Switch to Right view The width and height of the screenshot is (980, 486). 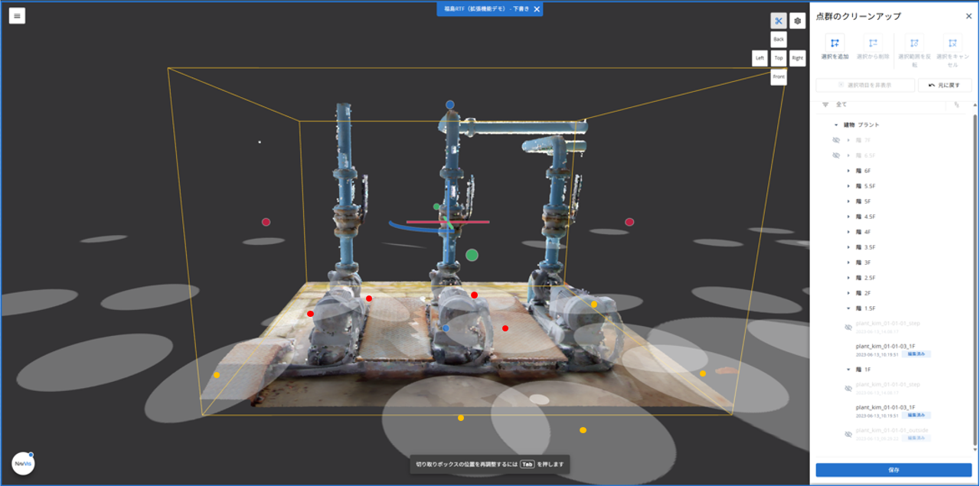pos(797,58)
